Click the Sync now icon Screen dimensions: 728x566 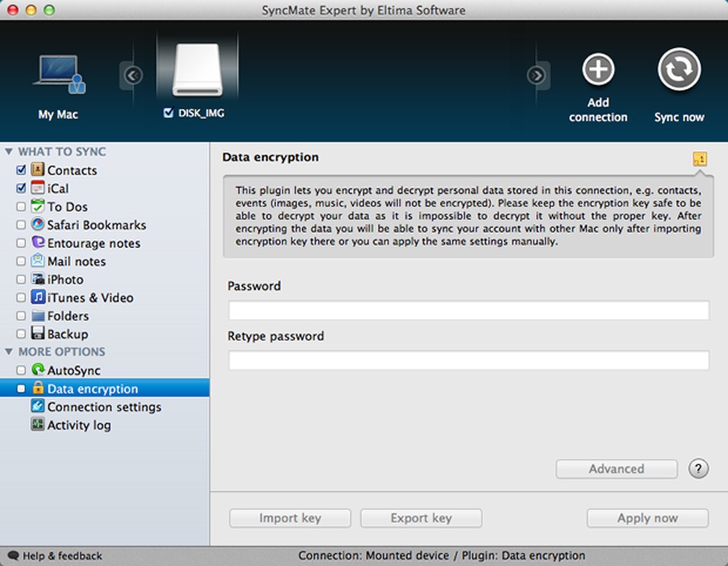pos(678,70)
